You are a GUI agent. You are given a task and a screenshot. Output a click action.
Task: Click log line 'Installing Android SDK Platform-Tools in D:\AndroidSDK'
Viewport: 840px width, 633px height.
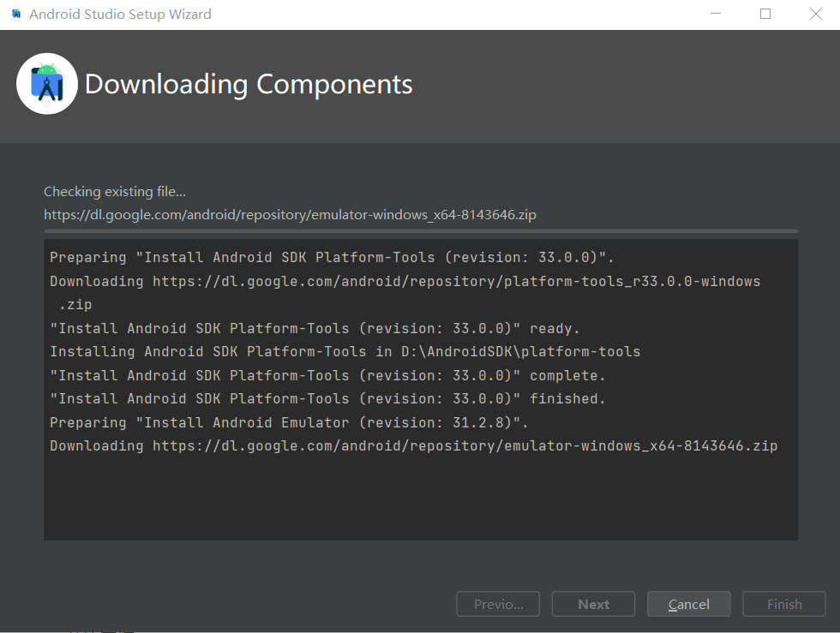(x=345, y=352)
